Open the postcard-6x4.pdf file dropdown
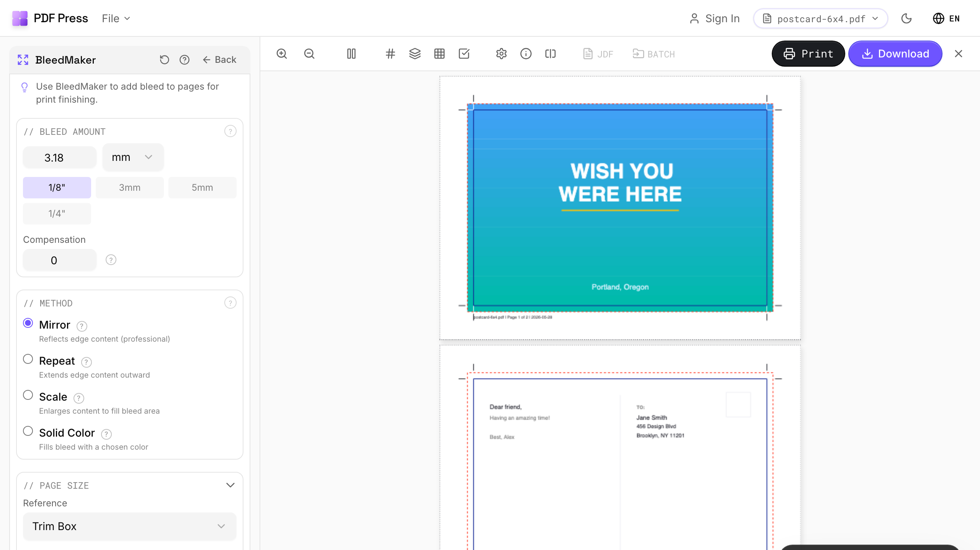The image size is (980, 550). 821,18
